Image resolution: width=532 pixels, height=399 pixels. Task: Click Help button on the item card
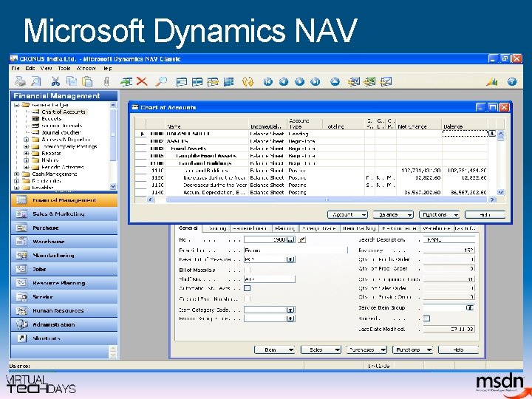(458, 349)
